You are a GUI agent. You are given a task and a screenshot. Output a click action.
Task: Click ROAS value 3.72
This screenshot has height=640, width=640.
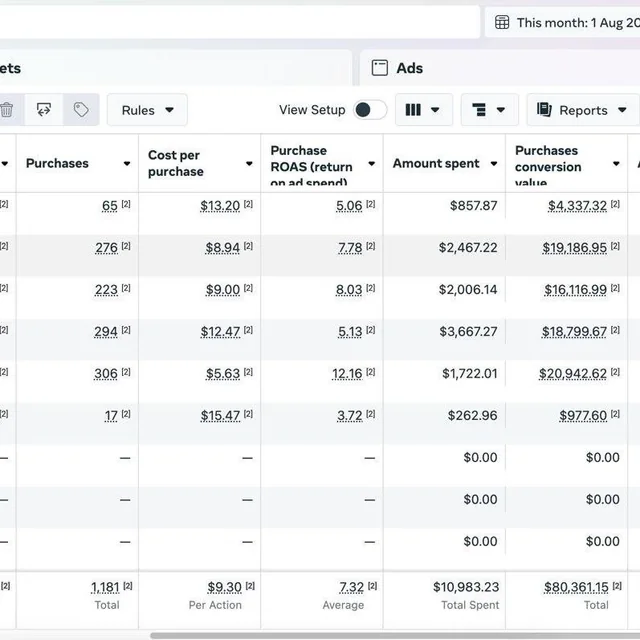(350, 416)
